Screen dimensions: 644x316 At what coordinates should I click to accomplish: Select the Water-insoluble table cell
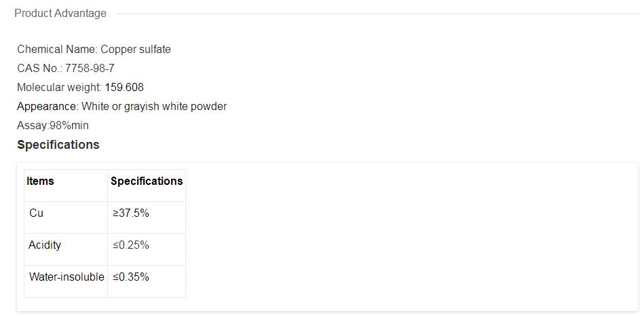67,277
